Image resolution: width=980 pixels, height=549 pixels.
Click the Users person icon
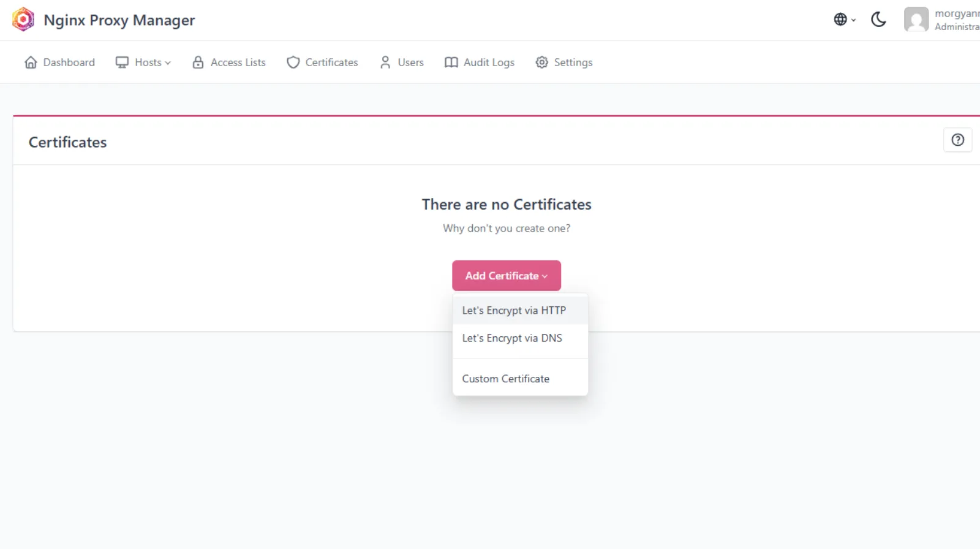[x=385, y=62]
